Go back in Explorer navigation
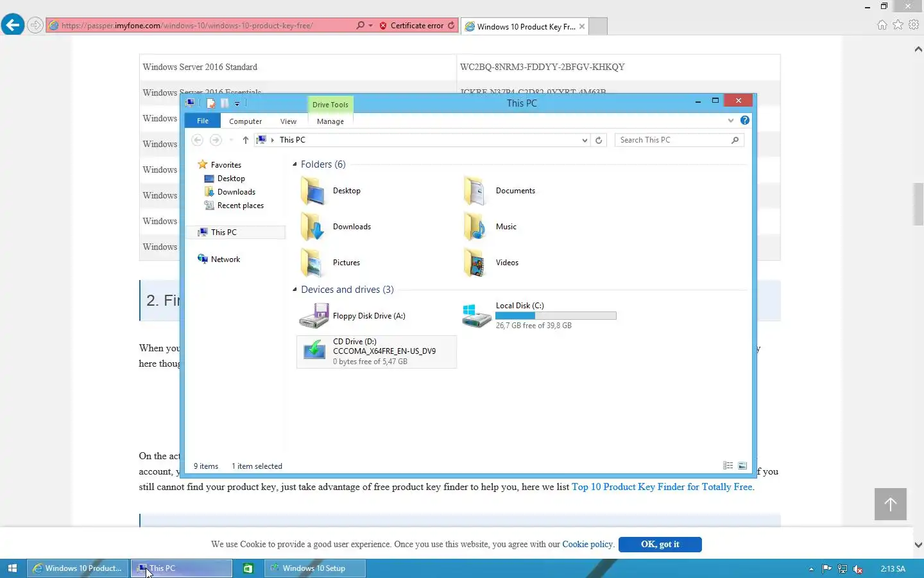 (198, 140)
